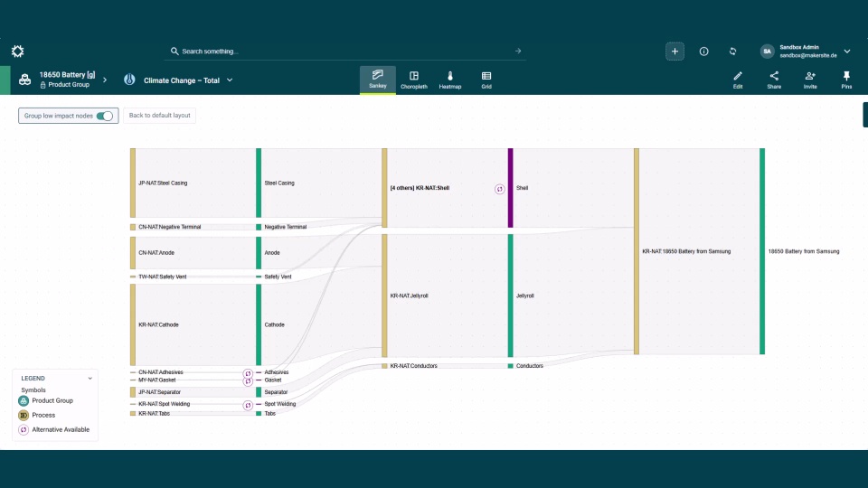Click the purple Shell node bar

click(510, 188)
